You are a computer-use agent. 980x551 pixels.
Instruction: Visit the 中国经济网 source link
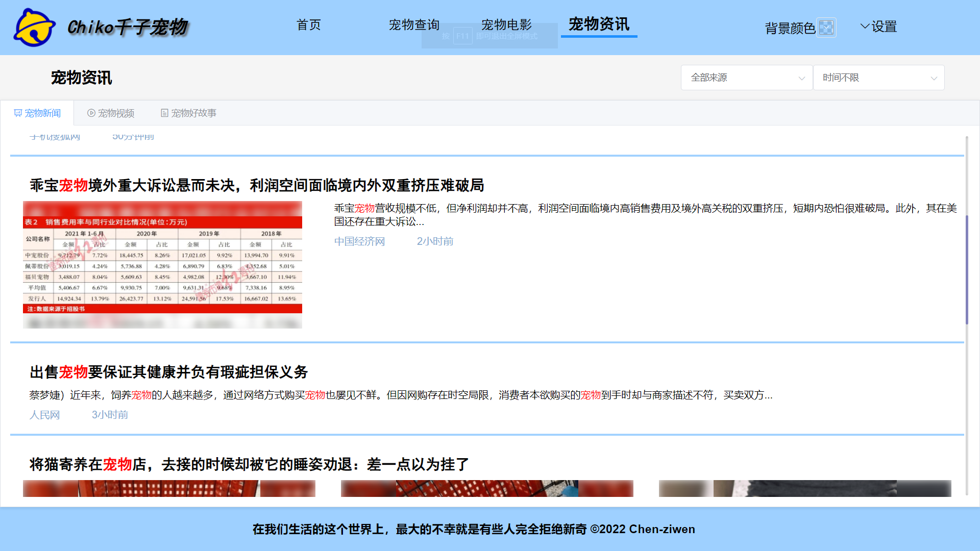point(359,241)
